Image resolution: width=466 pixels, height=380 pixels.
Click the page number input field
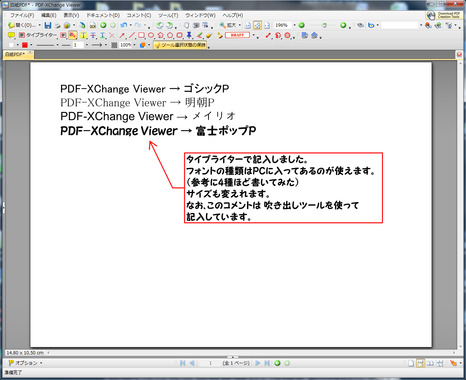[x=210, y=363]
